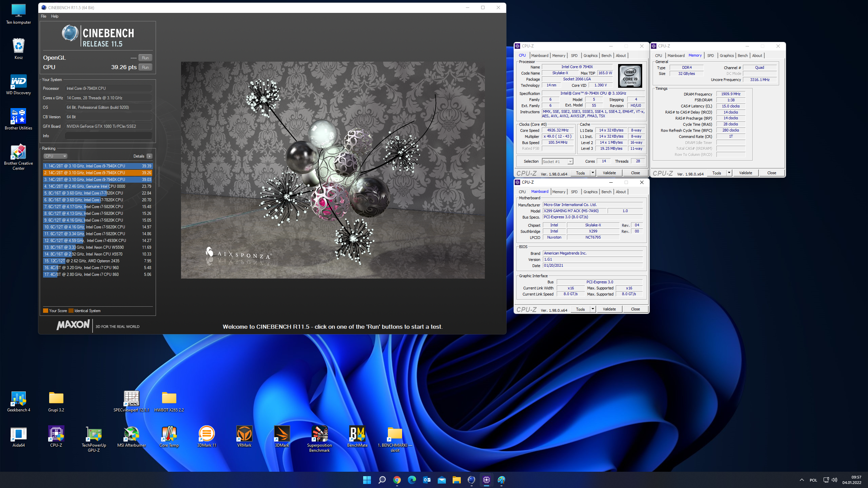Open Google Chrome from taskbar
This screenshot has height=488, width=868.
coord(397,480)
